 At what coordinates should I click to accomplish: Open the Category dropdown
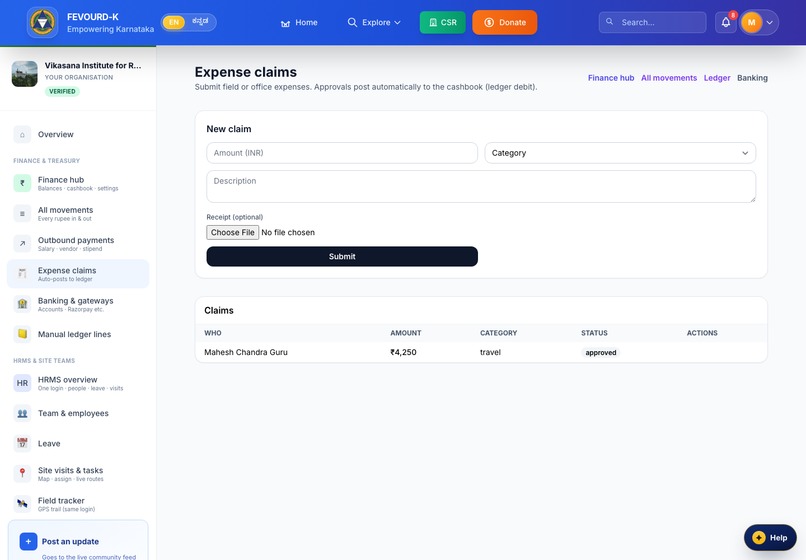tap(620, 153)
